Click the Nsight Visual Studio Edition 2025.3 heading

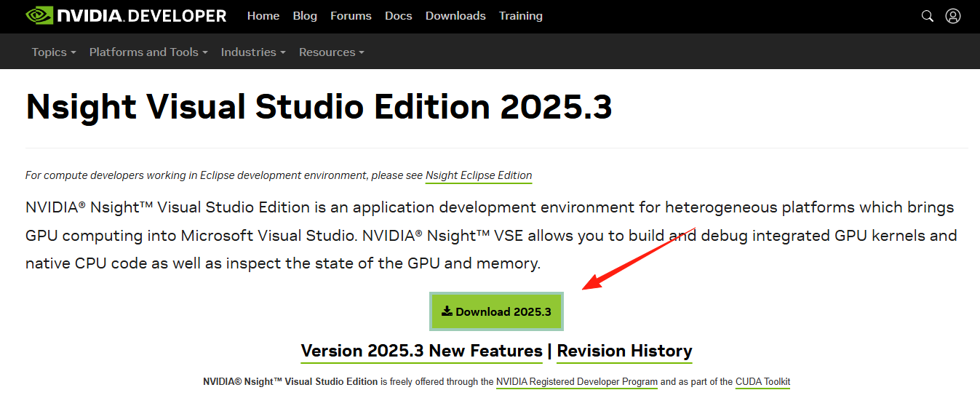pyautogui.click(x=319, y=107)
